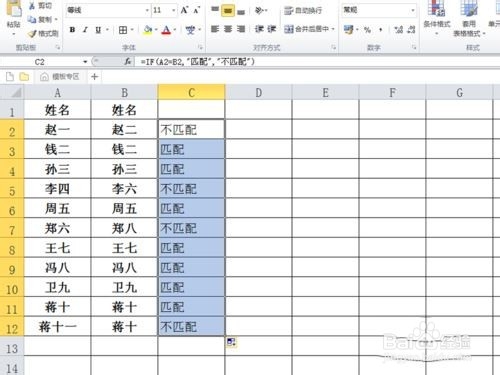Apply top vertical alignment
The height and width of the screenshot is (375, 500).
[215, 10]
